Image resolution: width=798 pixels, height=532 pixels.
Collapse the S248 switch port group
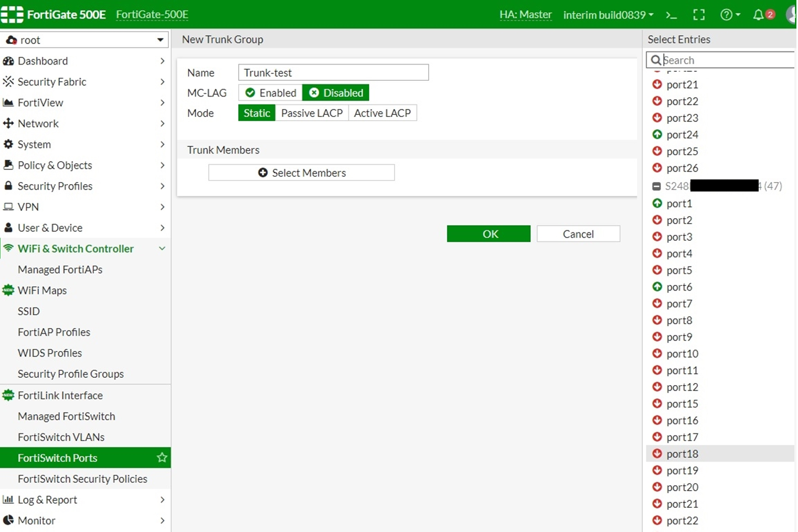pos(656,186)
